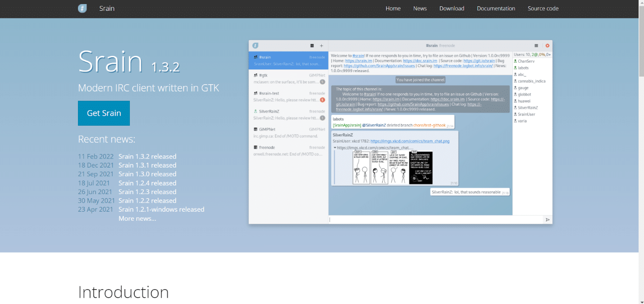Viewport: 644px width, 304px height.
Task: Click the send arrow icon in message bar
Action: point(548,220)
